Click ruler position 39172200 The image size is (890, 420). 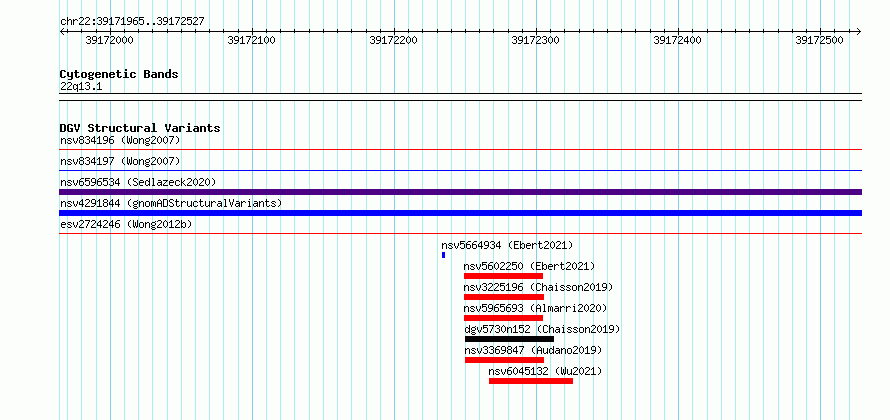click(x=393, y=40)
